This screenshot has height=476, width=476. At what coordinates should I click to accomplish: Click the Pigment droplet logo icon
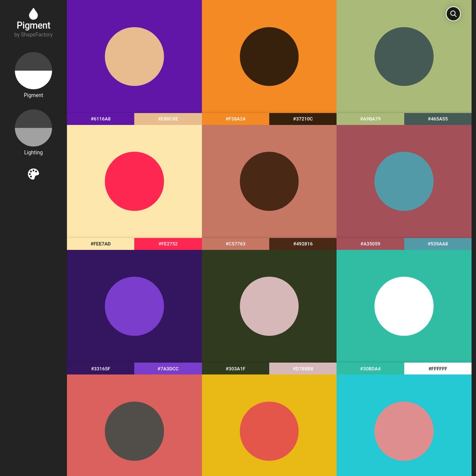pos(33,13)
